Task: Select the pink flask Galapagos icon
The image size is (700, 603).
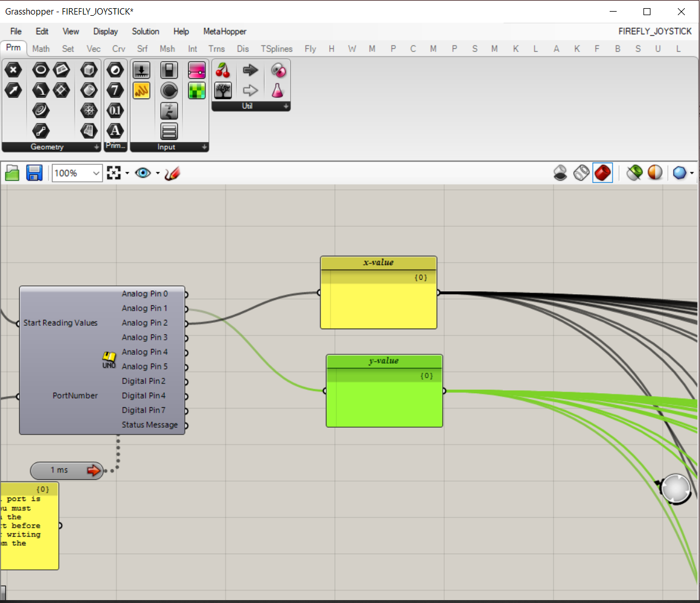Action: click(278, 90)
